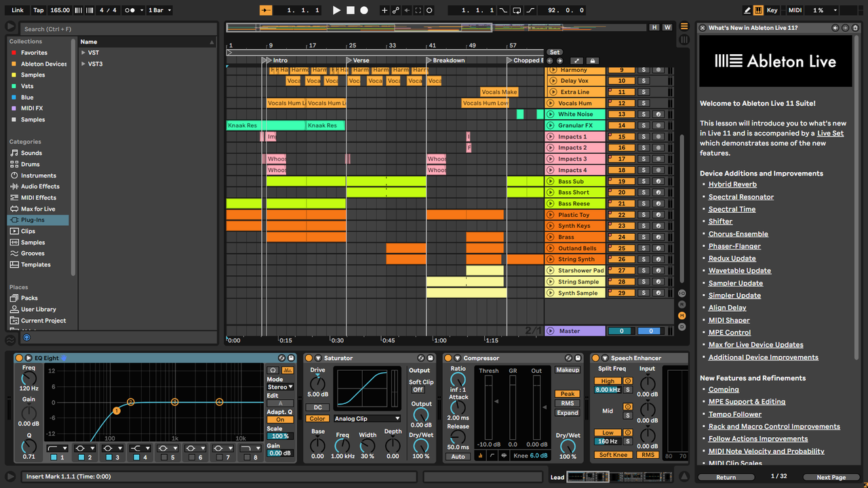This screenshot has width=868, height=488.
Task: Toggle the Follow playback button
Action: [266, 10]
